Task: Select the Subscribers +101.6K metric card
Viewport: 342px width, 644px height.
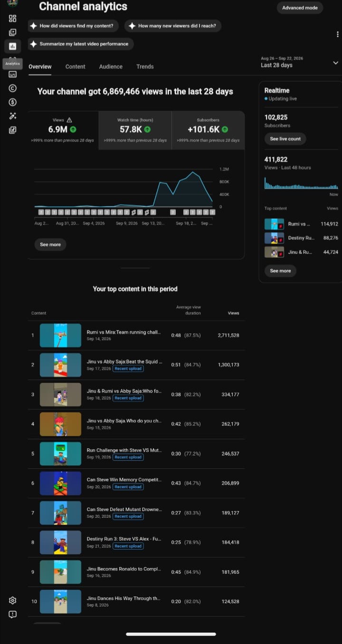Action: coord(208,130)
